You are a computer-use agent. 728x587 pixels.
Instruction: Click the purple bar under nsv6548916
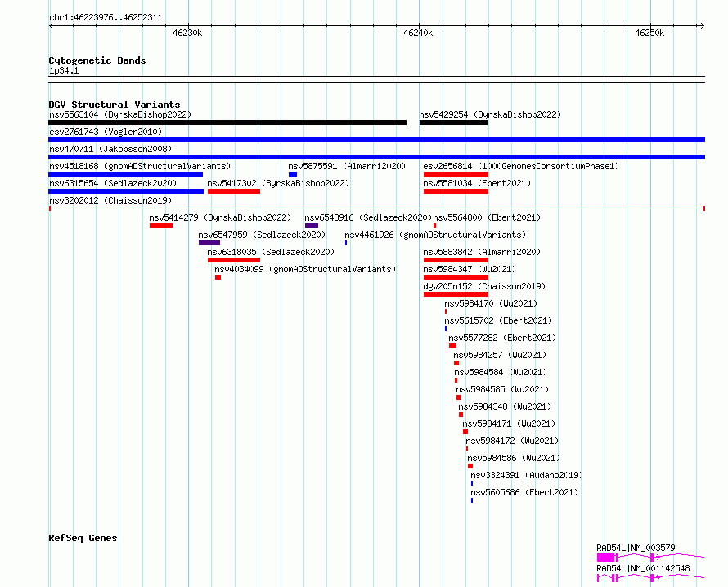[312, 226]
